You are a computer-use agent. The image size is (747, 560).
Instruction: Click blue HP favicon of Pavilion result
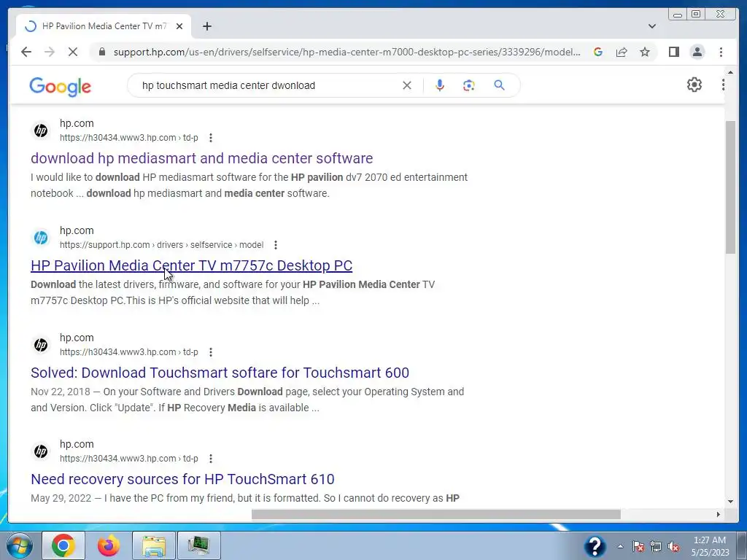click(41, 238)
